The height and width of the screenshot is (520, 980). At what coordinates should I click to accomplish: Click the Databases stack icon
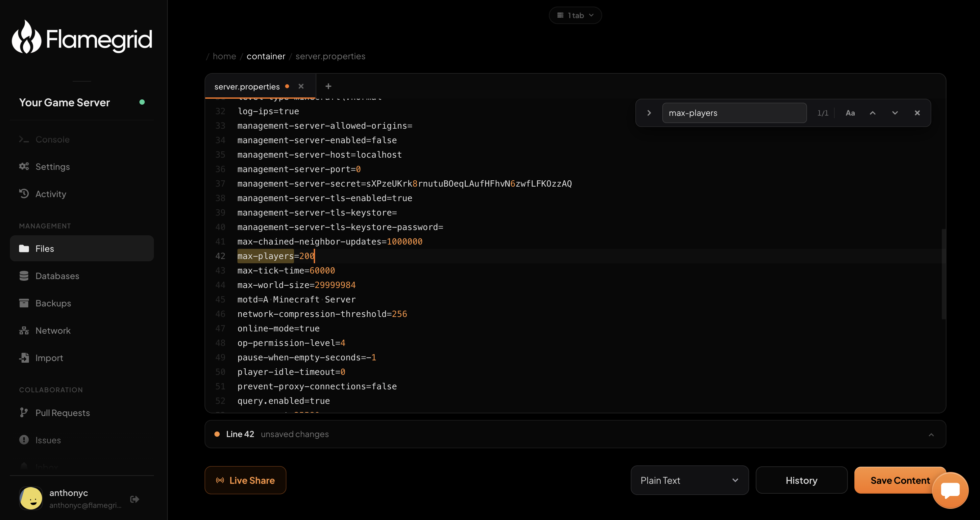click(x=24, y=276)
